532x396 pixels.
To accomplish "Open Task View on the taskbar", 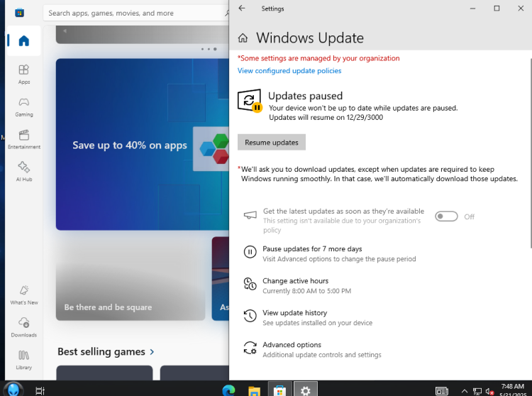I will (40, 391).
